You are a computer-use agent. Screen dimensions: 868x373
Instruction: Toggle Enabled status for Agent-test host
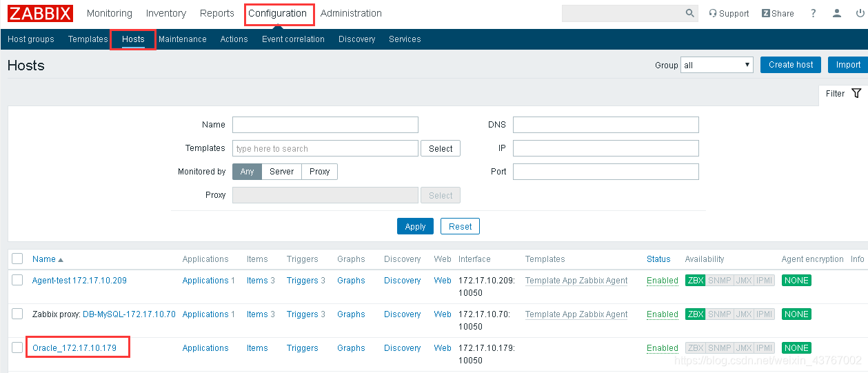coord(663,281)
